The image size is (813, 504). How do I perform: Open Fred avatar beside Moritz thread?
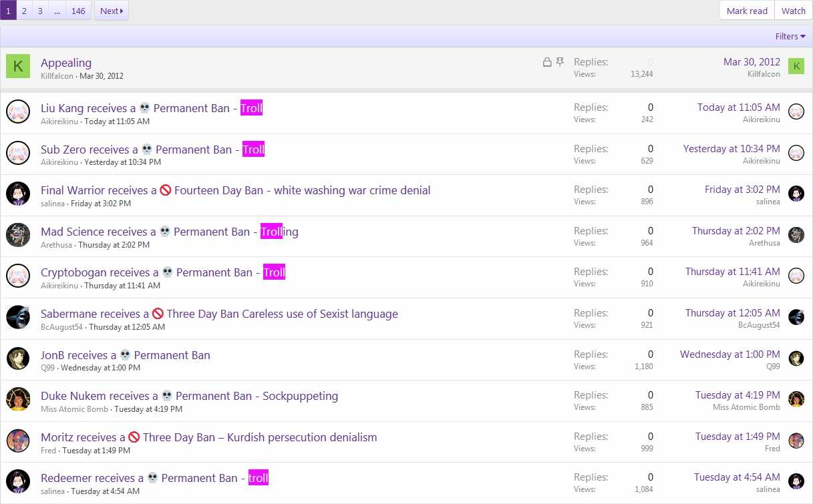18,441
